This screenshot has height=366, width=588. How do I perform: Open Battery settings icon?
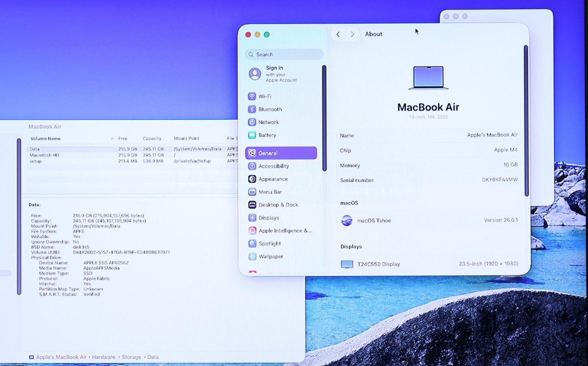[x=252, y=135]
